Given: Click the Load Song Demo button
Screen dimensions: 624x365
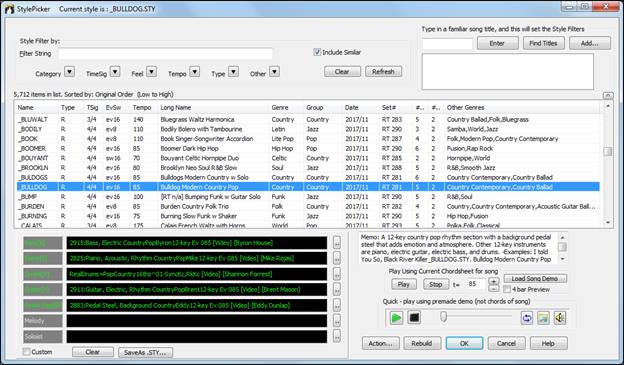Looking at the screenshot, I should tap(535, 278).
